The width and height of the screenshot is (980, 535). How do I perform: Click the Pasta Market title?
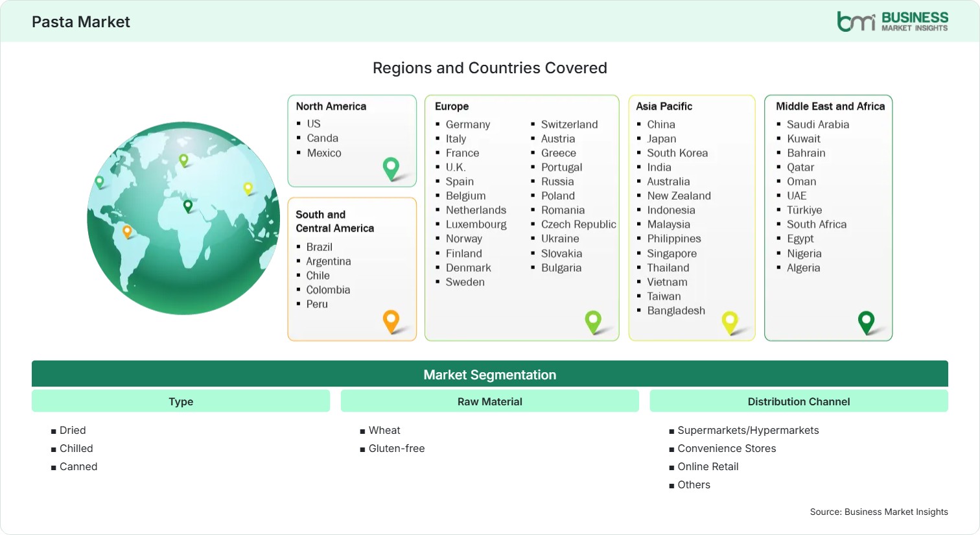[81, 22]
